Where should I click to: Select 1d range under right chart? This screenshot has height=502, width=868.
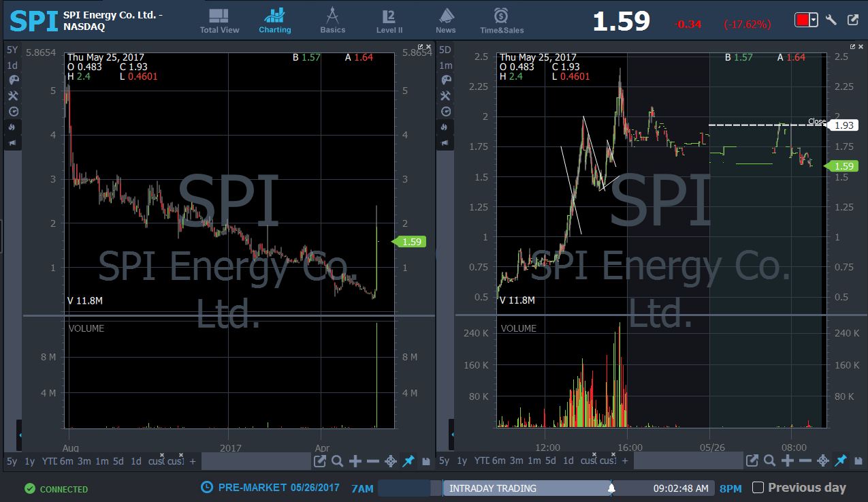[568, 461]
